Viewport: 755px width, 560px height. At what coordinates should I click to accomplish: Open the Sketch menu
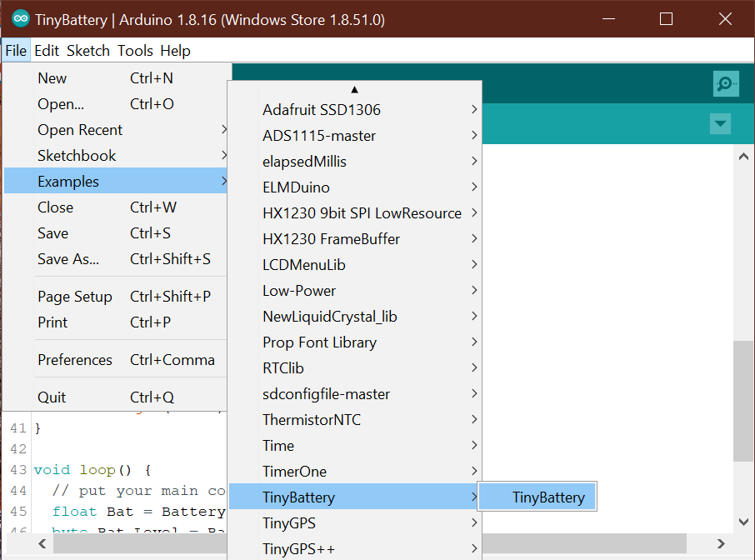point(88,51)
